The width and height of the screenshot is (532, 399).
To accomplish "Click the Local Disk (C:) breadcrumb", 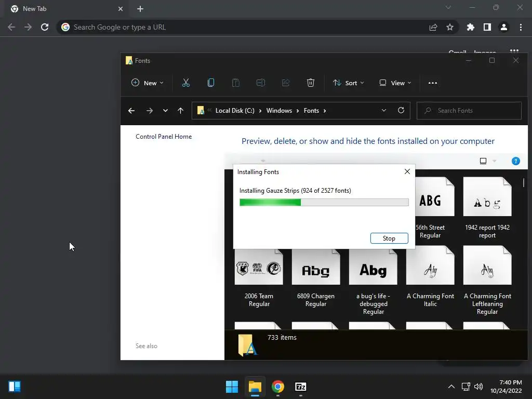I will 235,111.
